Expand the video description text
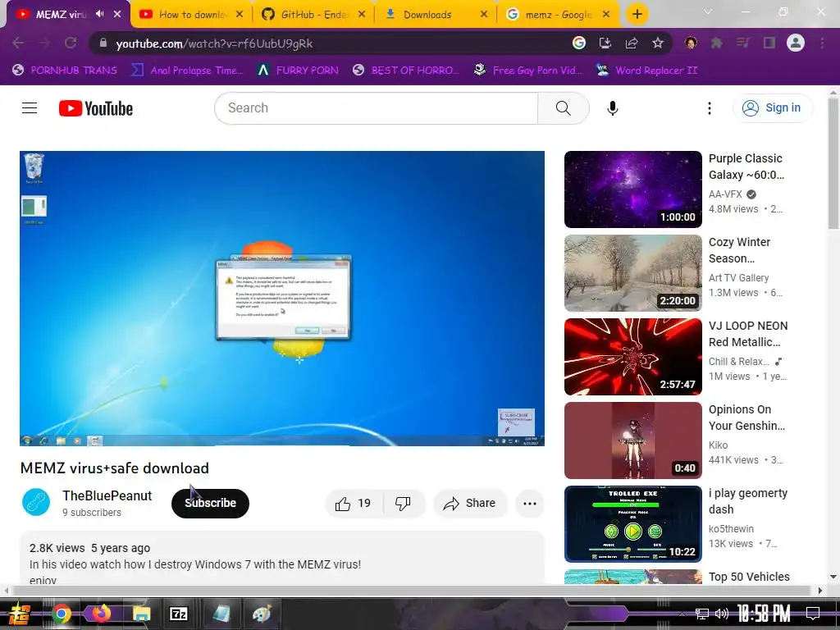Image resolution: width=840 pixels, height=630 pixels. pos(282,558)
